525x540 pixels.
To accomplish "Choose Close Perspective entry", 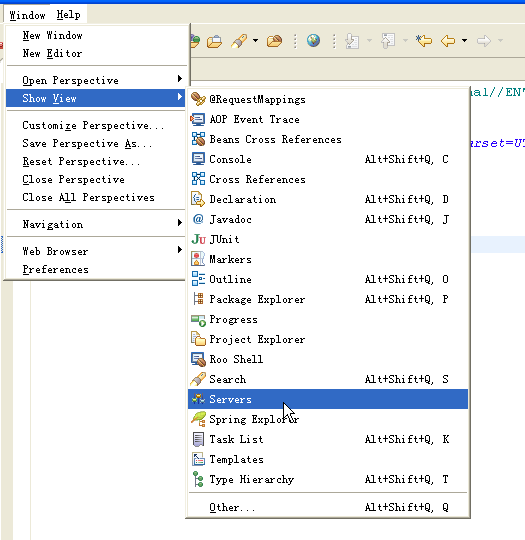I will click(96, 179).
